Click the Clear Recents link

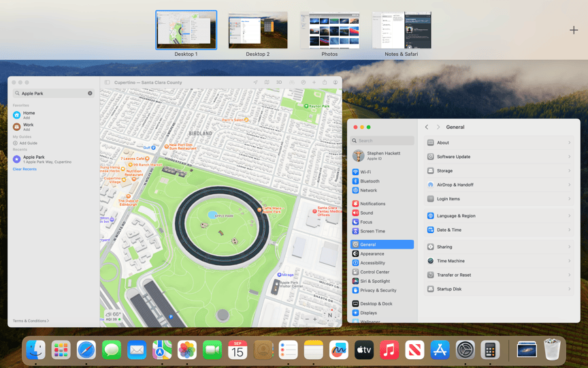[24, 169]
